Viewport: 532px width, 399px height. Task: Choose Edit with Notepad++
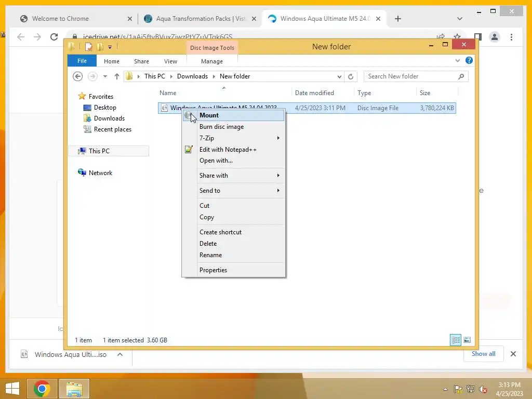point(233,150)
